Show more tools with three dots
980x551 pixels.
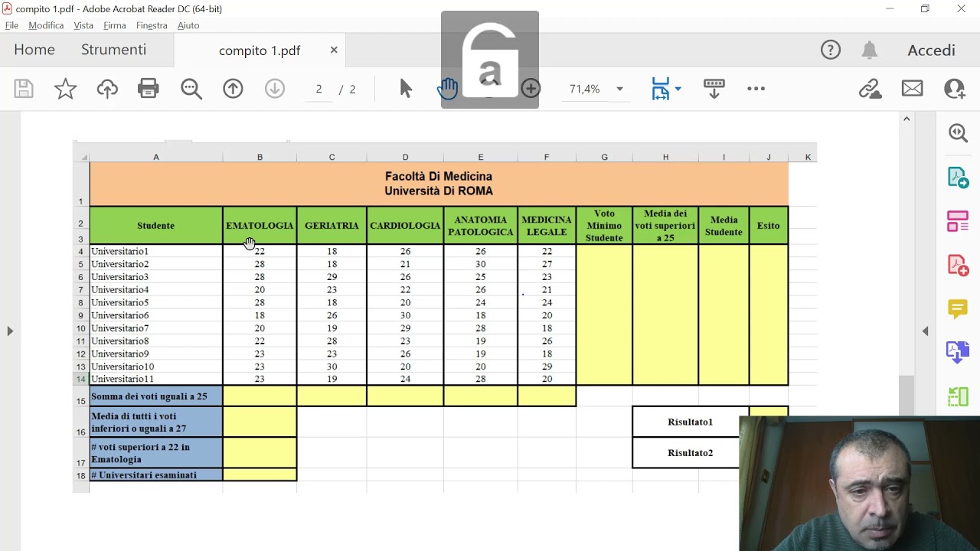click(756, 89)
